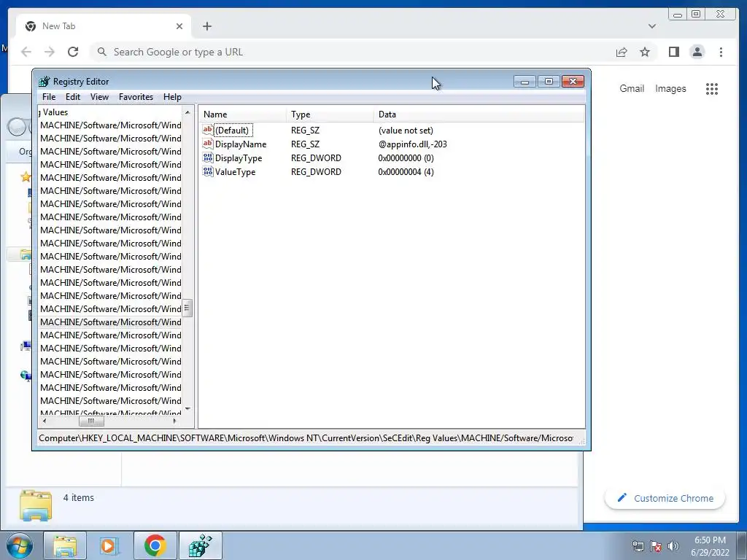Viewport: 747px width, 560px height.
Task: Click the string icon beside (Default)
Action: point(207,130)
